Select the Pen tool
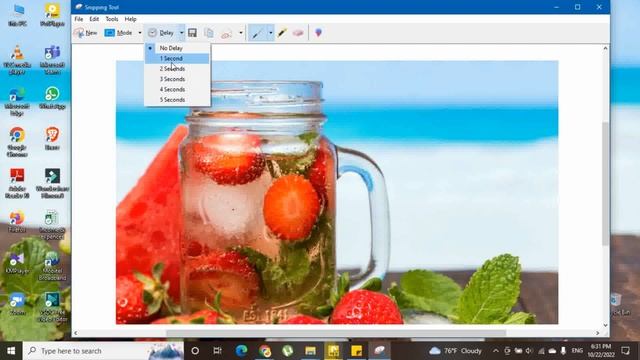The height and width of the screenshot is (360, 640). pos(257,33)
